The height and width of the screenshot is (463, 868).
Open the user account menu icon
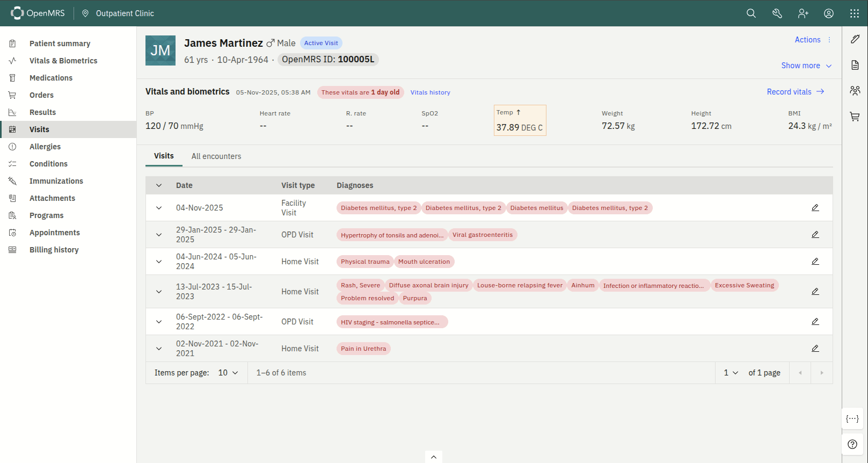(x=829, y=13)
